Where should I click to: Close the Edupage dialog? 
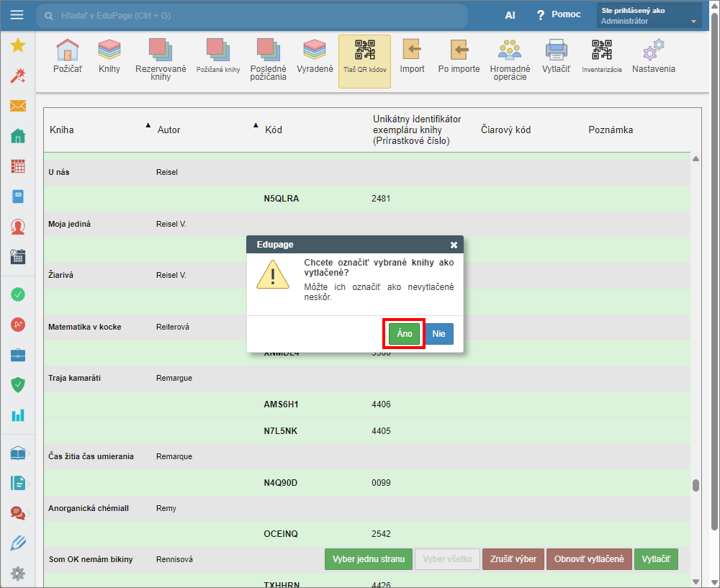click(x=454, y=245)
